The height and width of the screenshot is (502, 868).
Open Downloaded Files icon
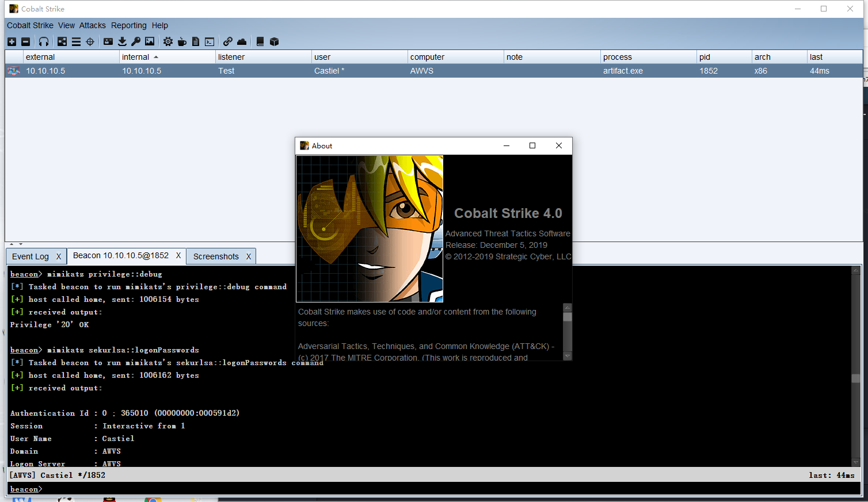122,41
